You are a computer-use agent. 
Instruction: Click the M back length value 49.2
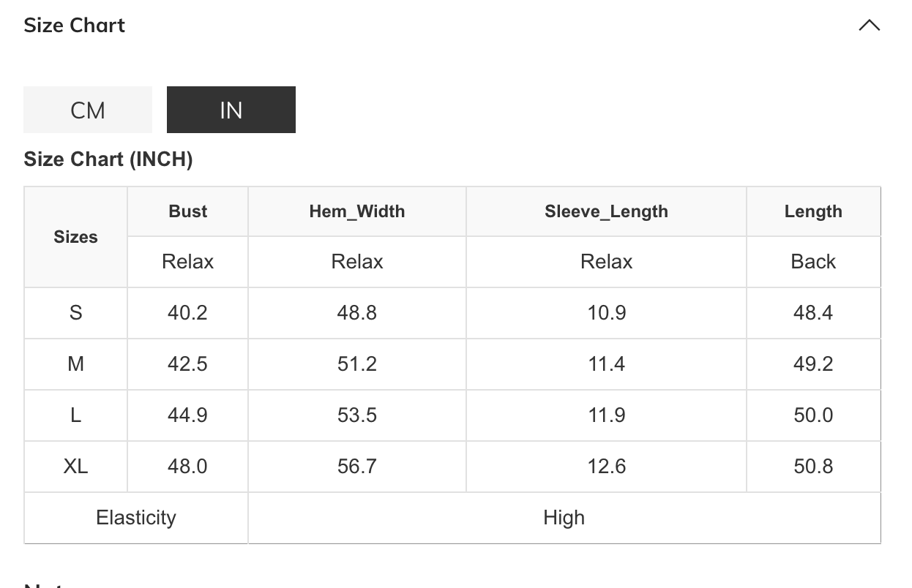(x=813, y=364)
